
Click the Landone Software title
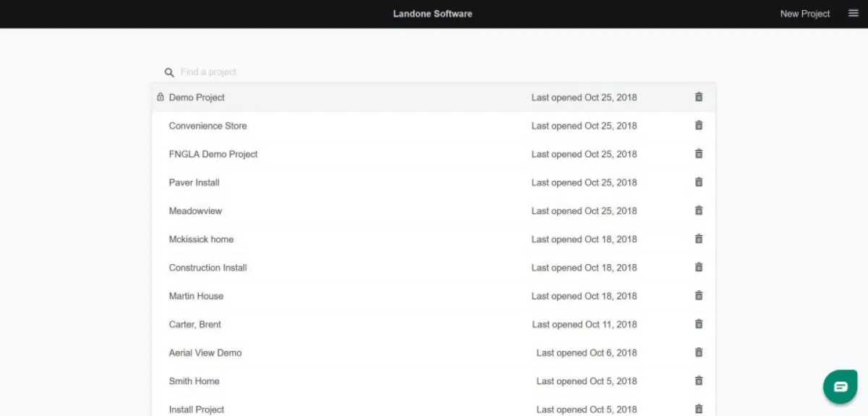coord(433,14)
